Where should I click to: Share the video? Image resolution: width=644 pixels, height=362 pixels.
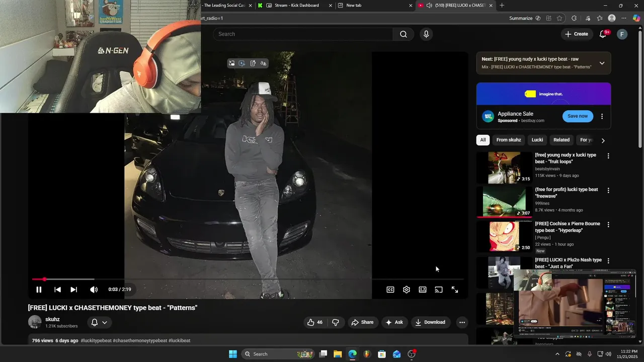click(363, 322)
